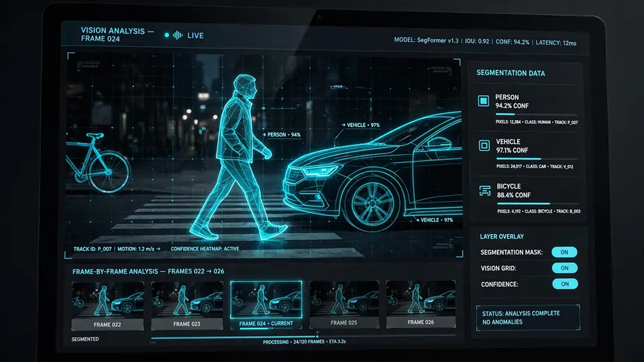The height and width of the screenshot is (362, 644).
Task: Open the Frame 023 thumbnail
Action: [x=187, y=306]
